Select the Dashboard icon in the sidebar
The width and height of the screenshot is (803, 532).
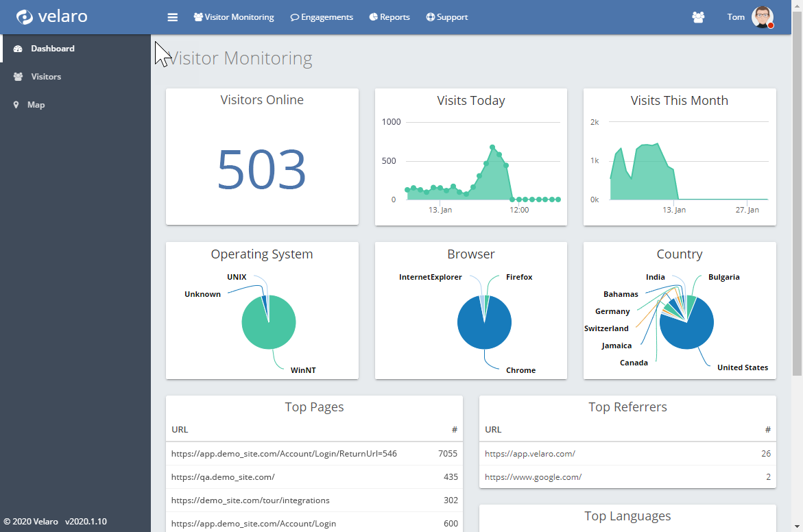click(18, 49)
